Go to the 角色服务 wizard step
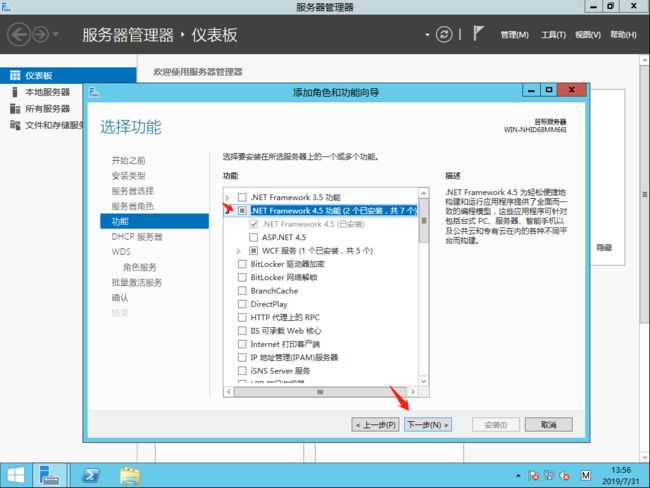The image size is (650, 488). (x=140, y=267)
